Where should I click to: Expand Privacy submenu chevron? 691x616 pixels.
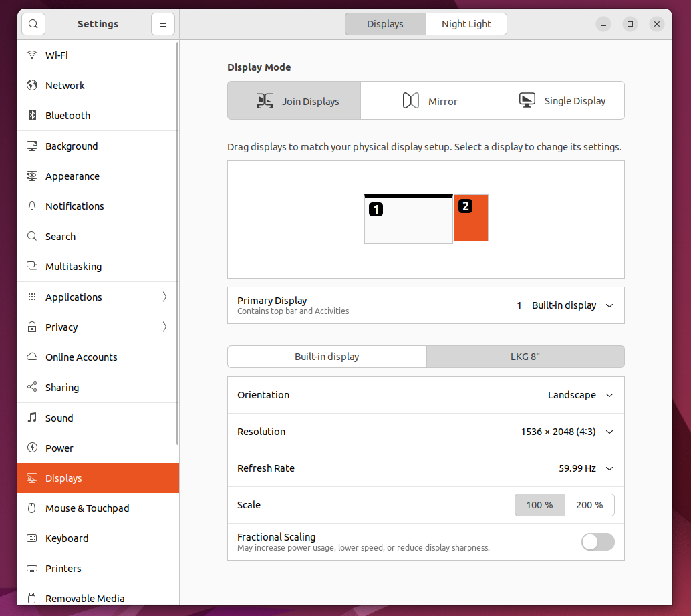(x=164, y=327)
